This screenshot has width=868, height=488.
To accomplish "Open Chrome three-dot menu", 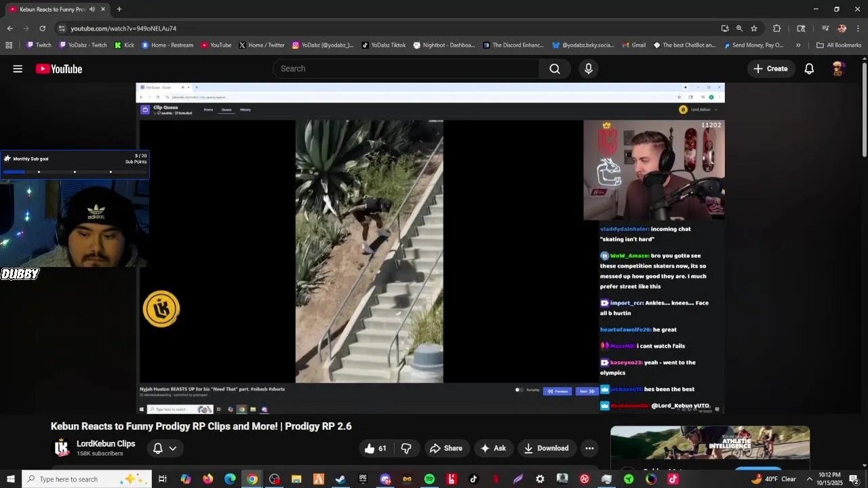I will (x=858, y=28).
